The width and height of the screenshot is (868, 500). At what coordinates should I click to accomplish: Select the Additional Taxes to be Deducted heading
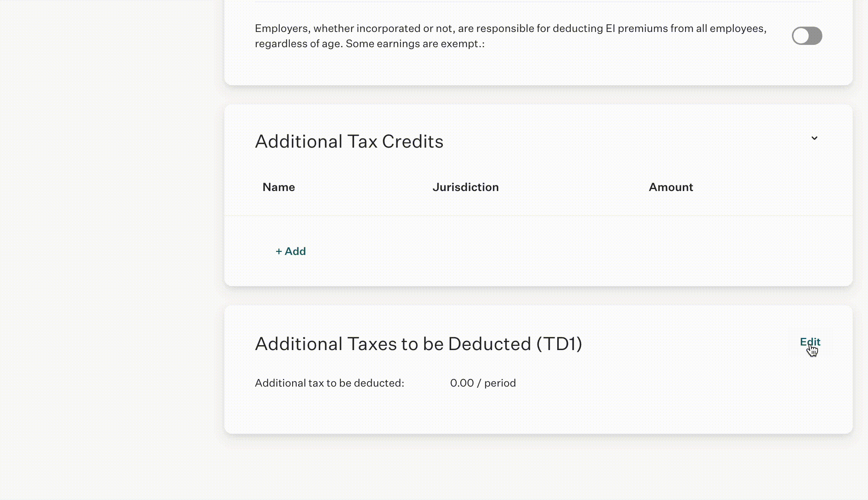click(418, 344)
